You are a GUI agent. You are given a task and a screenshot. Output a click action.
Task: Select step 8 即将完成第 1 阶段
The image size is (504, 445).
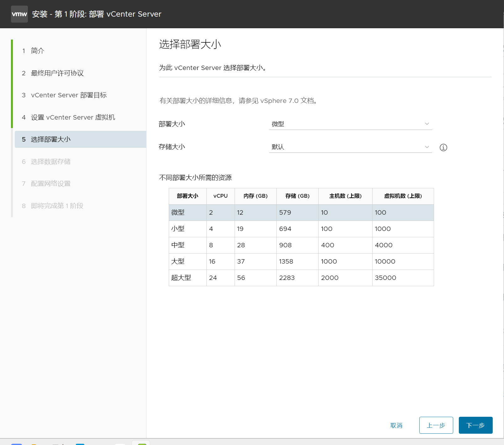coord(80,206)
